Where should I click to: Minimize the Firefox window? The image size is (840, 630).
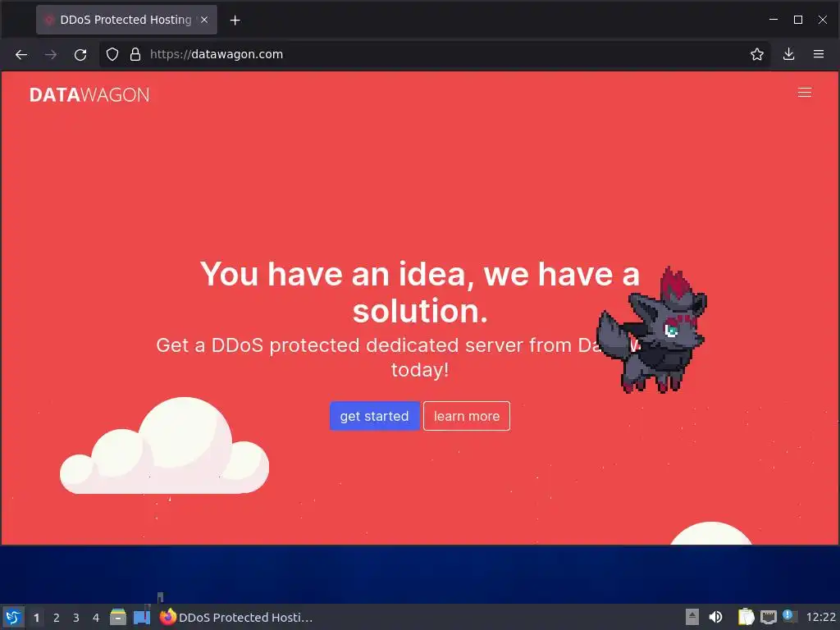(774, 20)
